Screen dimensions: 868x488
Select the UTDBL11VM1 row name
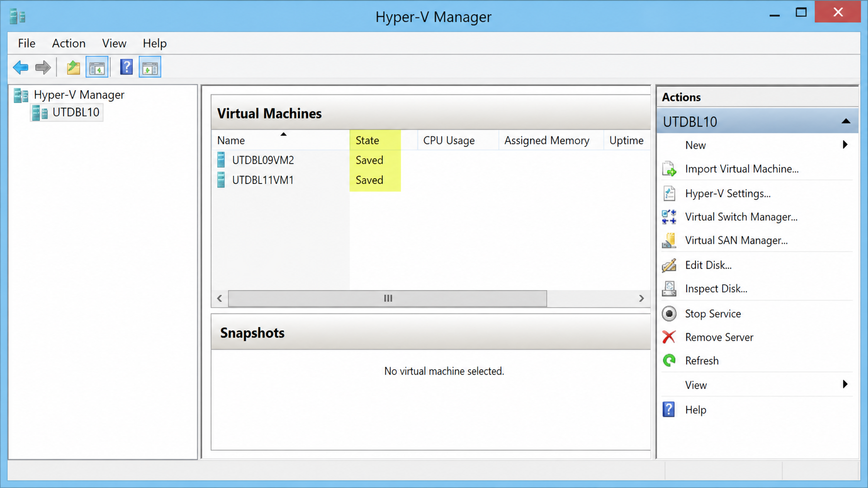click(x=263, y=180)
